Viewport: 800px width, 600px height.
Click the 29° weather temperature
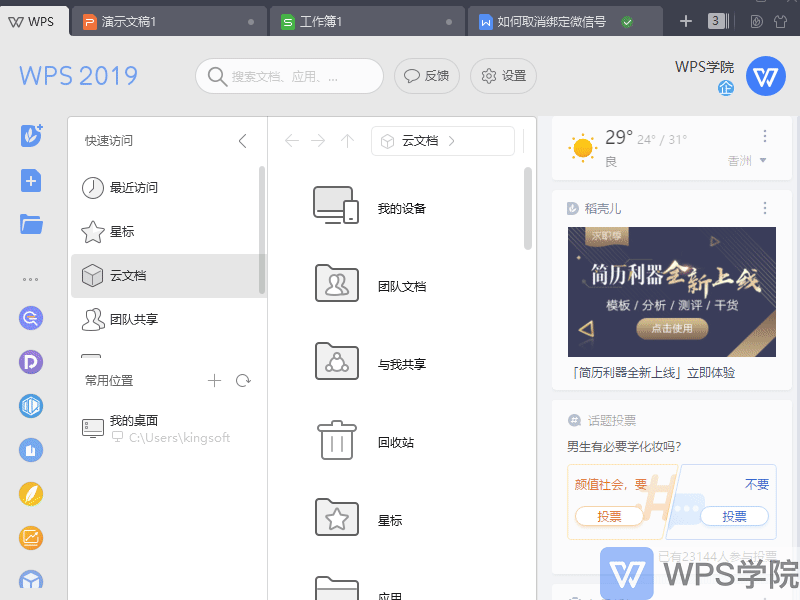pyautogui.click(x=618, y=137)
